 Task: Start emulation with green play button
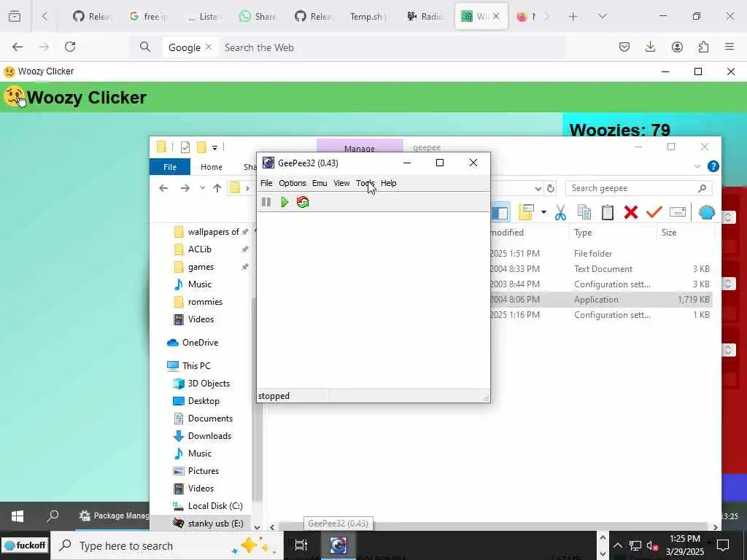click(285, 203)
